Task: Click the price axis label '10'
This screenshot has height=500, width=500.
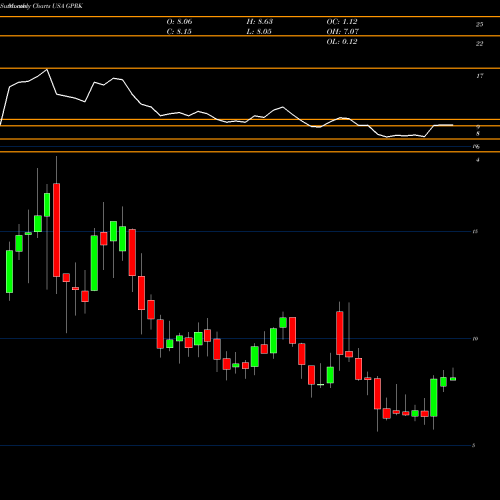Action: coord(475,339)
